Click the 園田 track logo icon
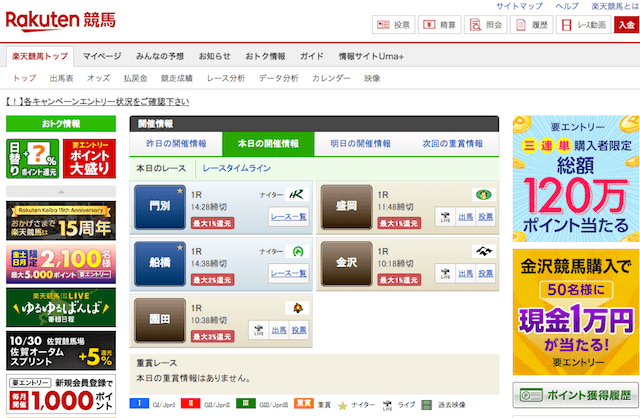 pyautogui.click(x=297, y=308)
